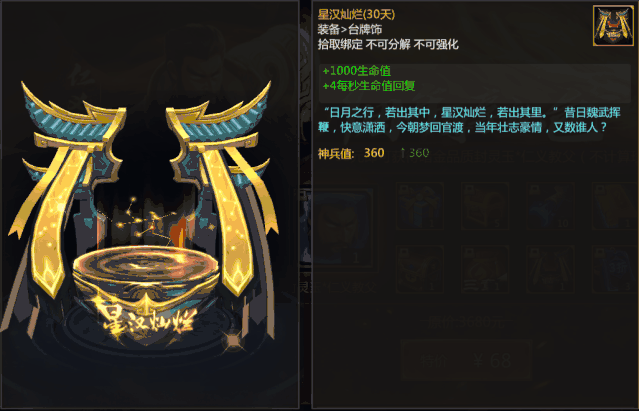Click the dimmed 三宝 reward icon
639x411 pixels.
pyautogui.click(x=485, y=269)
